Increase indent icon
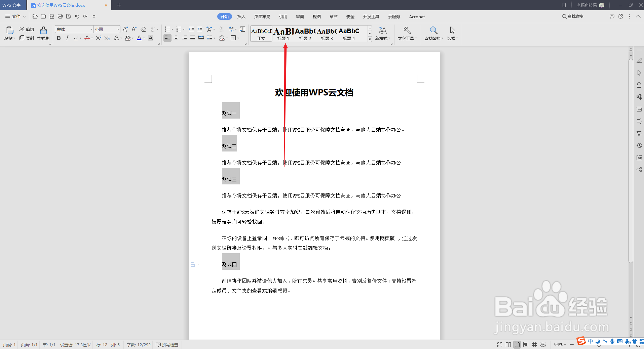The height and width of the screenshot is (349, 644). (200, 29)
